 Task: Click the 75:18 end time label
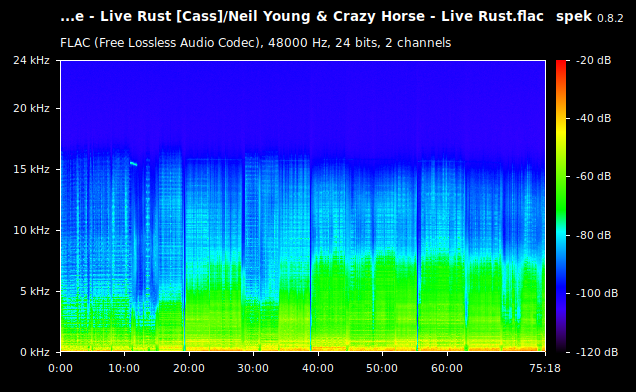coord(545,368)
